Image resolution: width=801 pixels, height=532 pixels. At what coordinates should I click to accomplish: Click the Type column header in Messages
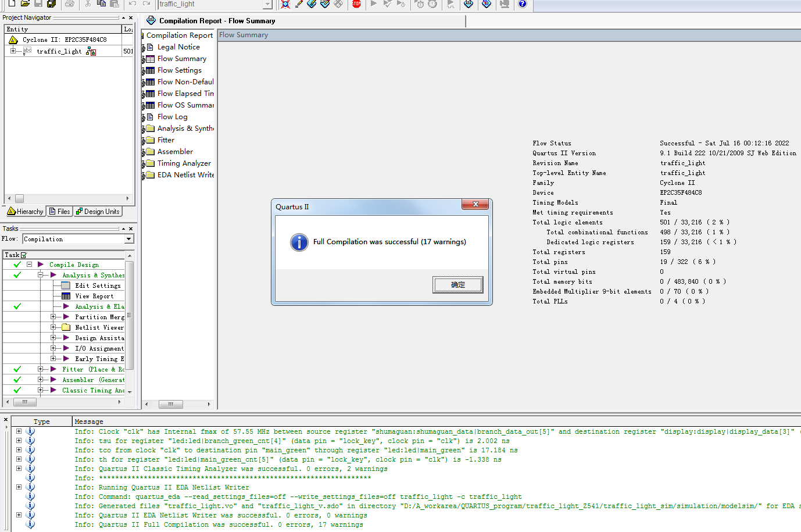(42, 422)
